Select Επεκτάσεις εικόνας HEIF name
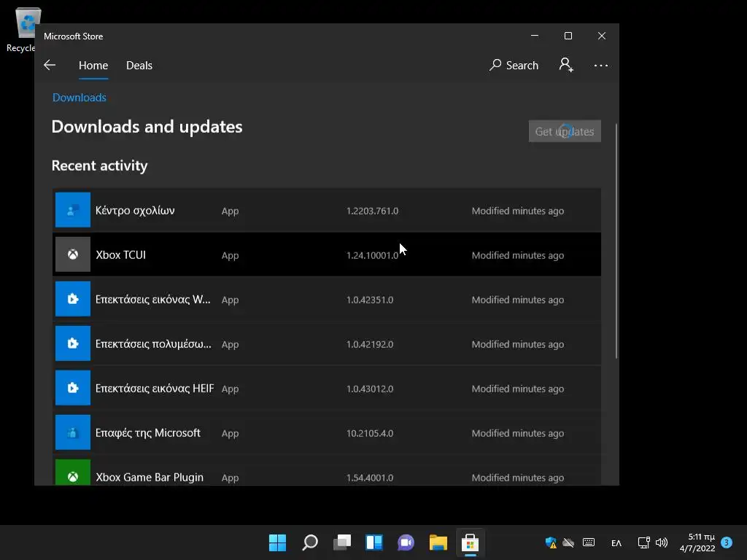This screenshot has height=560, width=747. pos(155,389)
